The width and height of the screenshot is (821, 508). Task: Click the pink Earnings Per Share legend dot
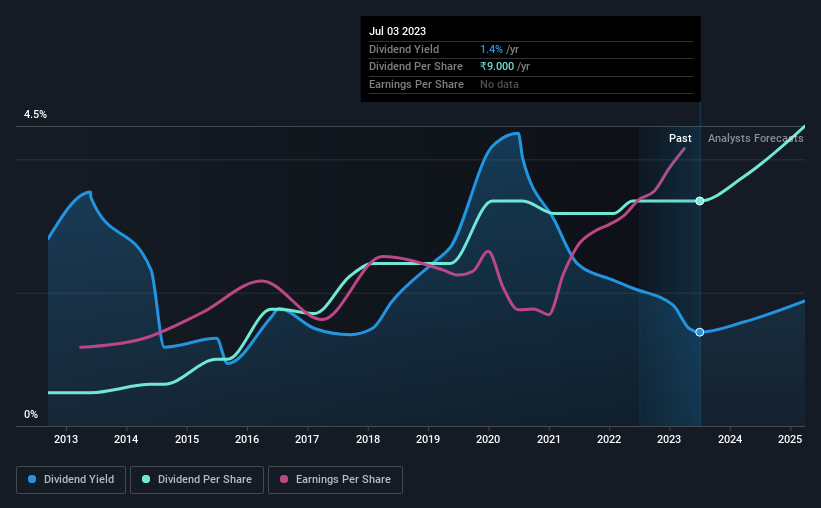click(284, 479)
